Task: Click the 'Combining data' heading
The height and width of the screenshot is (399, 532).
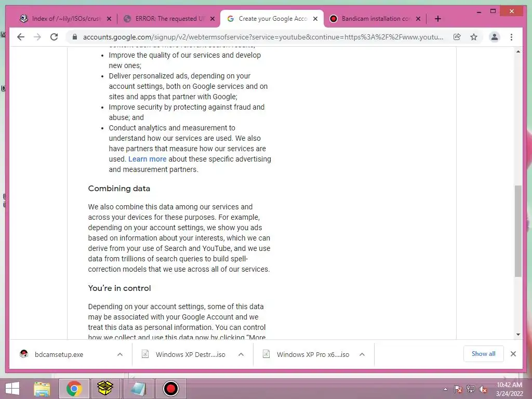Action: (119, 188)
